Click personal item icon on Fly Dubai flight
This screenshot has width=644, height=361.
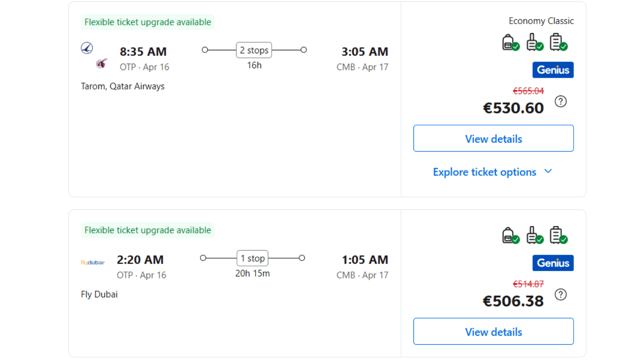point(510,236)
